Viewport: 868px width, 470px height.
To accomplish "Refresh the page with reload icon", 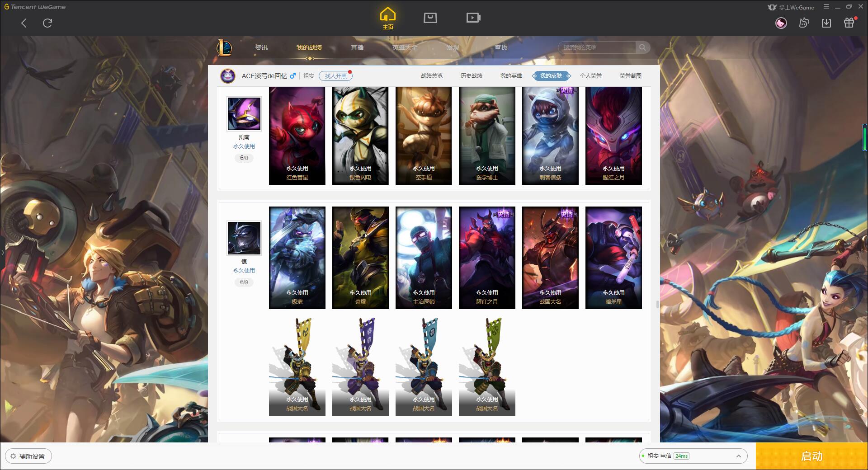I will (x=47, y=23).
